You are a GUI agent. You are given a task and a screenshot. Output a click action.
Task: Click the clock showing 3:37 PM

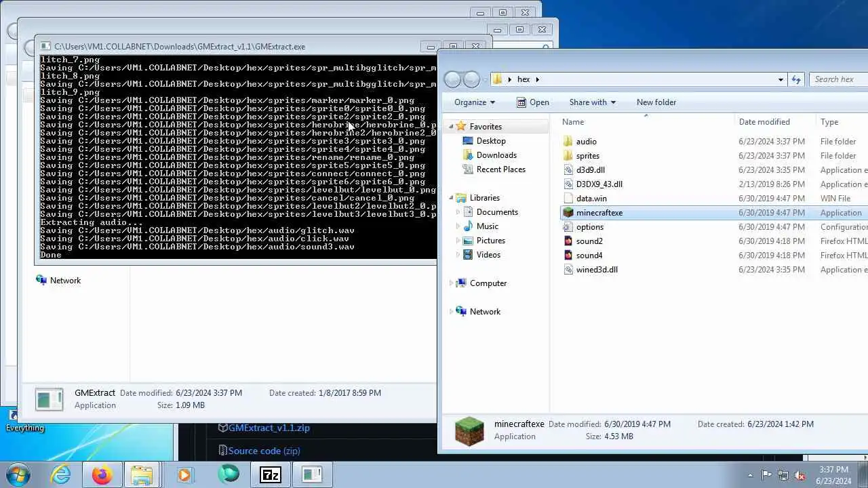point(833,475)
